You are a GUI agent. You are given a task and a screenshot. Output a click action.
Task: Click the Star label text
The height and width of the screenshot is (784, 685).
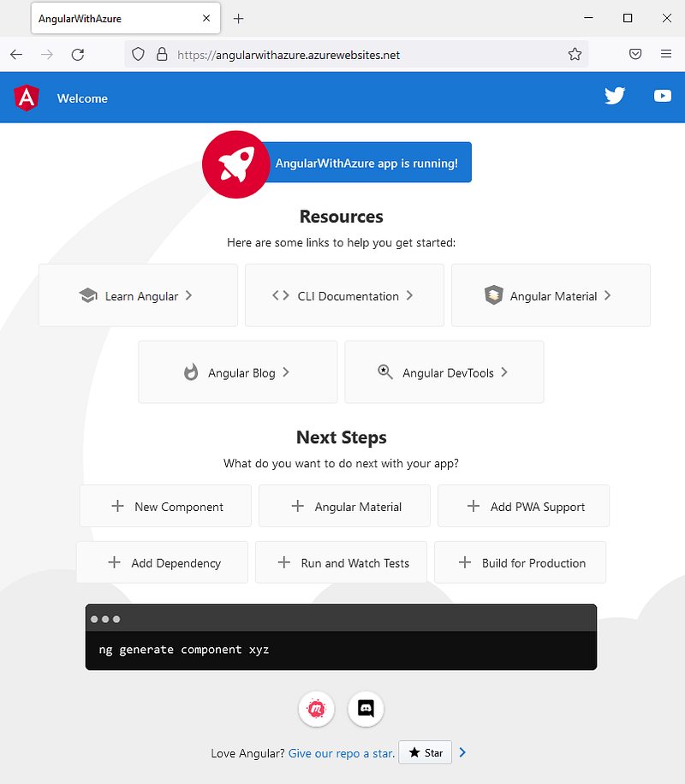[433, 752]
